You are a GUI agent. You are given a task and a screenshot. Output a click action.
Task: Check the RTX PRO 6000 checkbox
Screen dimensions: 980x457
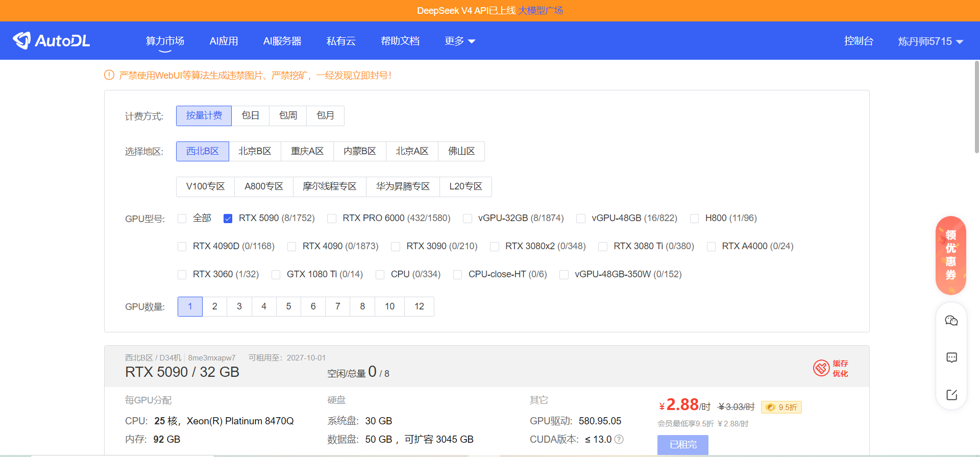click(332, 219)
